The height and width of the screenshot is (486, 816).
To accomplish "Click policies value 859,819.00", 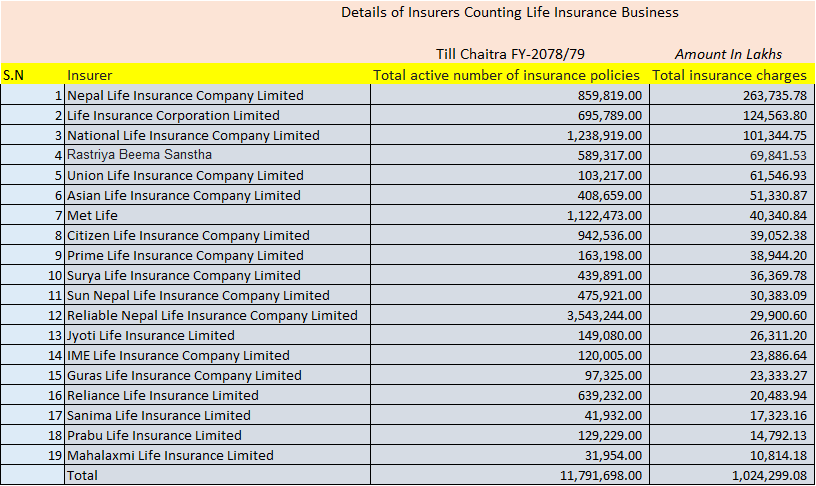I will pos(610,96).
